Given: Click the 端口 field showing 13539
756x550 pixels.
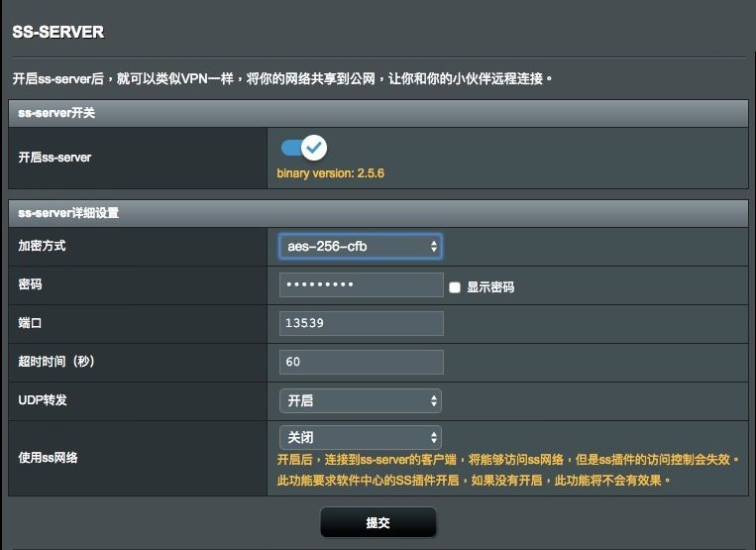Looking at the screenshot, I should tap(361, 323).
